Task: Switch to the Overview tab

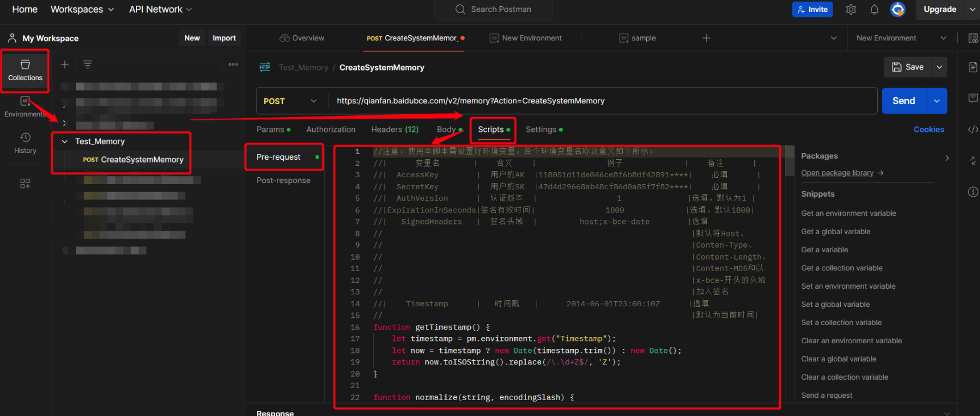Action: pos(302,38)
